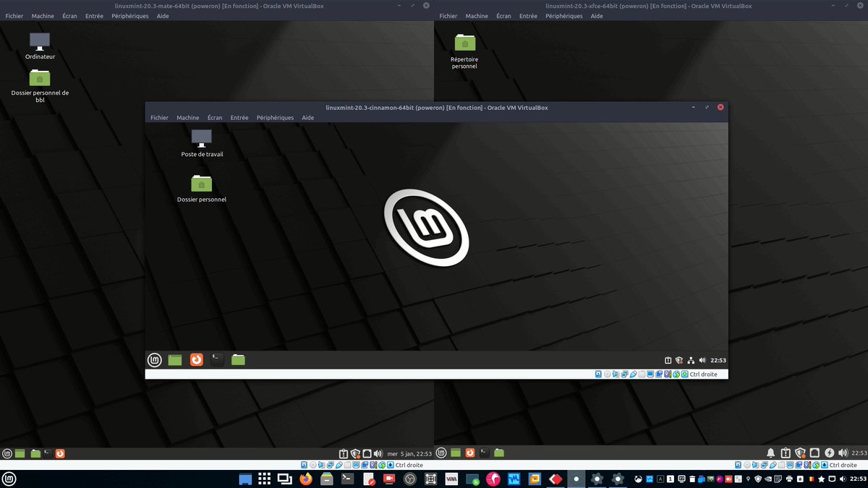Open system monitor icon on host taskbar
This screenshot has width=868, height=488.
point(515,479)
